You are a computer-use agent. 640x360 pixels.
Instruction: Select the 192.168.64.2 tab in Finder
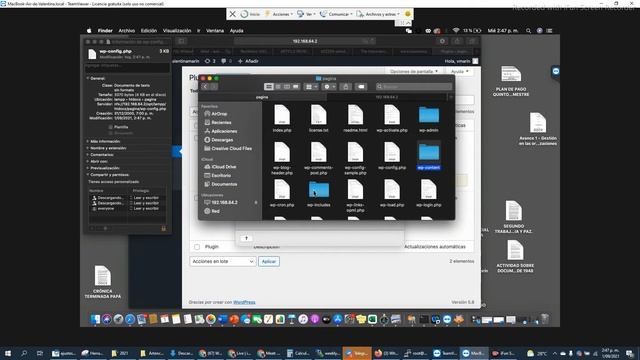[x=387, y=97]
